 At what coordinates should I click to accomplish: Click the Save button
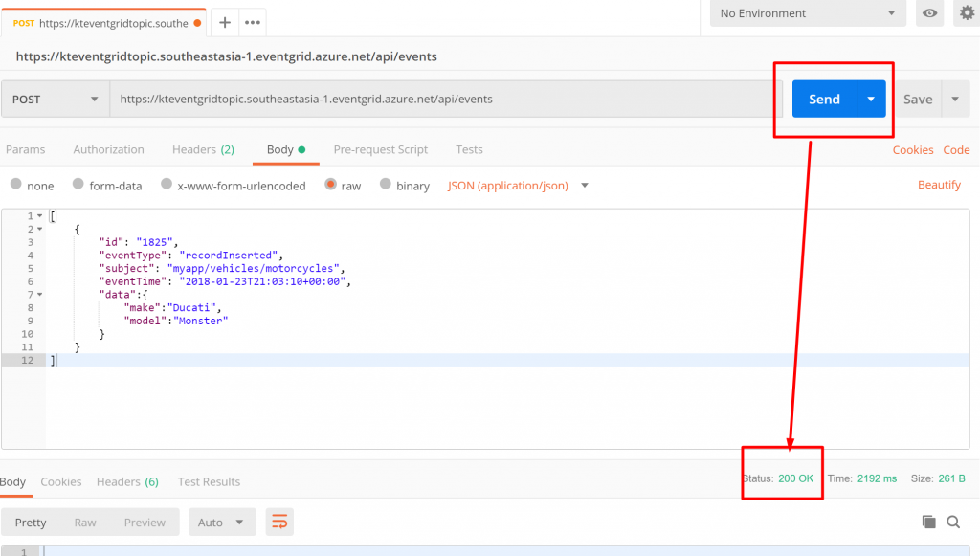[918, 99]
